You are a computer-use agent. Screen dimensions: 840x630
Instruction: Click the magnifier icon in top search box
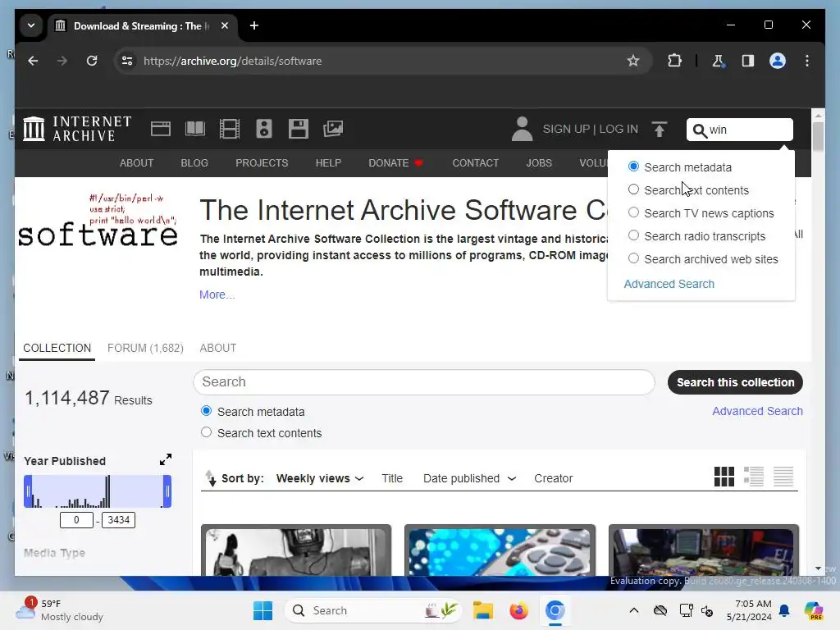click(700, 130)
